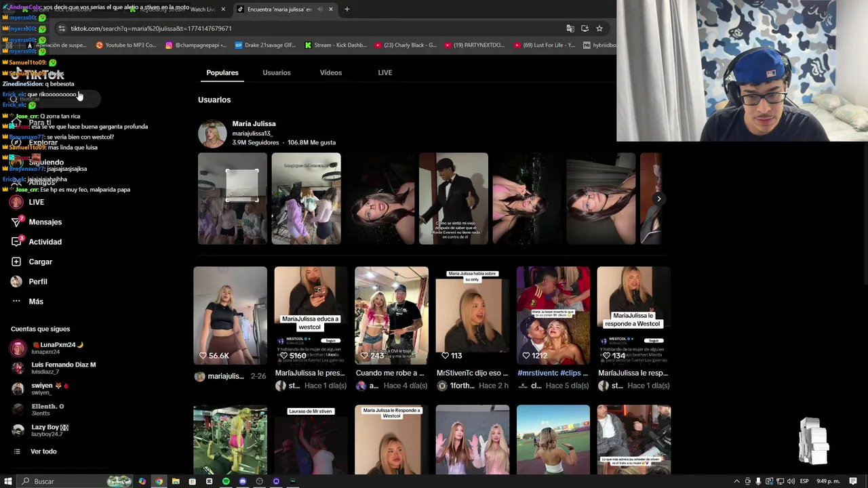
Task: Open Charly Black YouTube bookmark
Action: (x=406, y=45)
